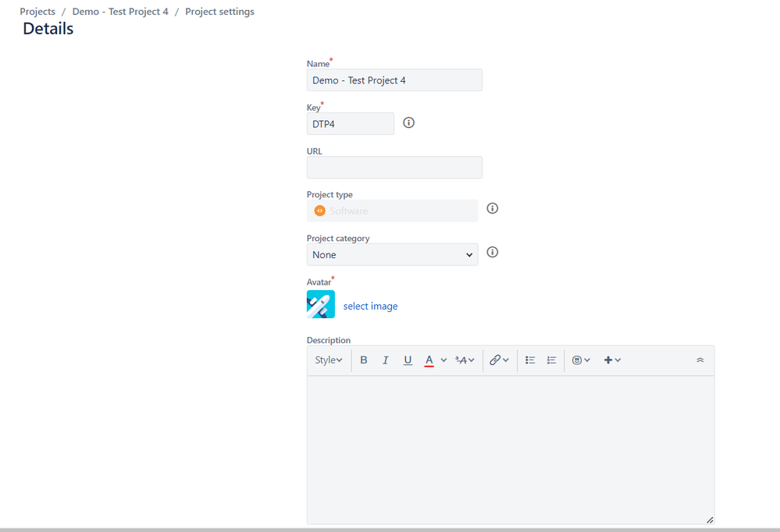Image resolution: width=780 pixels, height=532 pixels.
Task: Open the emoji picker in the editor
Action: pos(577,360)
